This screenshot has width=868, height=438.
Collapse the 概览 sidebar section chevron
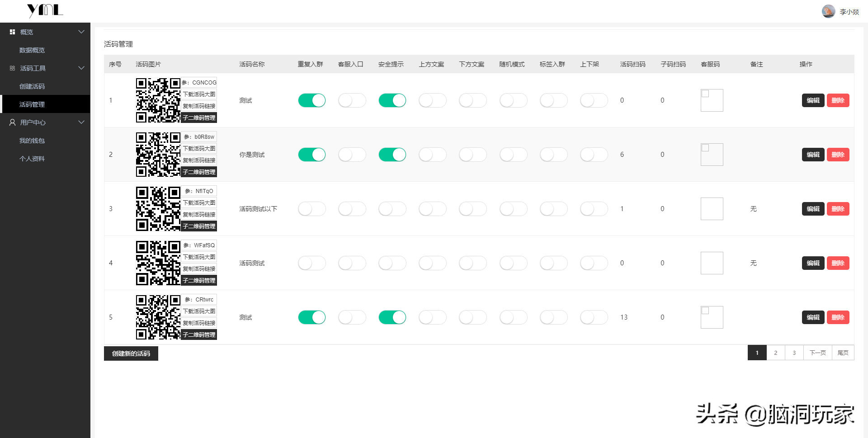81,32
